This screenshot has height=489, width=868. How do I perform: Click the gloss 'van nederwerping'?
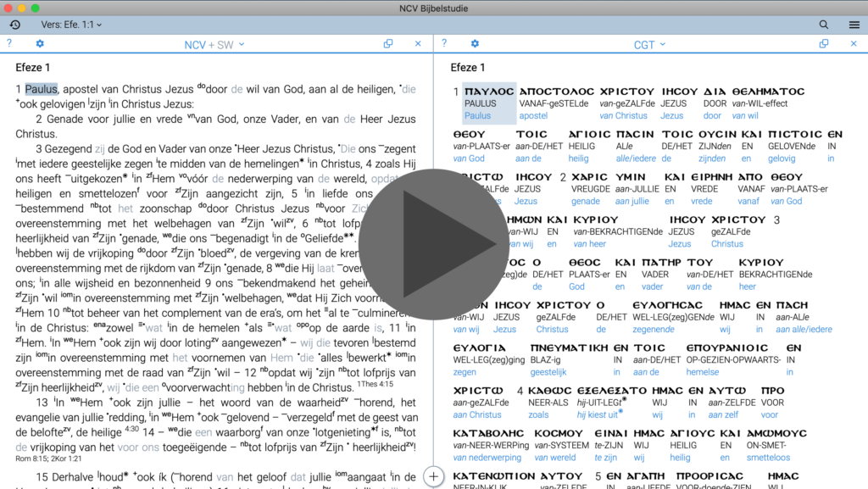click(x=487, y=458)
